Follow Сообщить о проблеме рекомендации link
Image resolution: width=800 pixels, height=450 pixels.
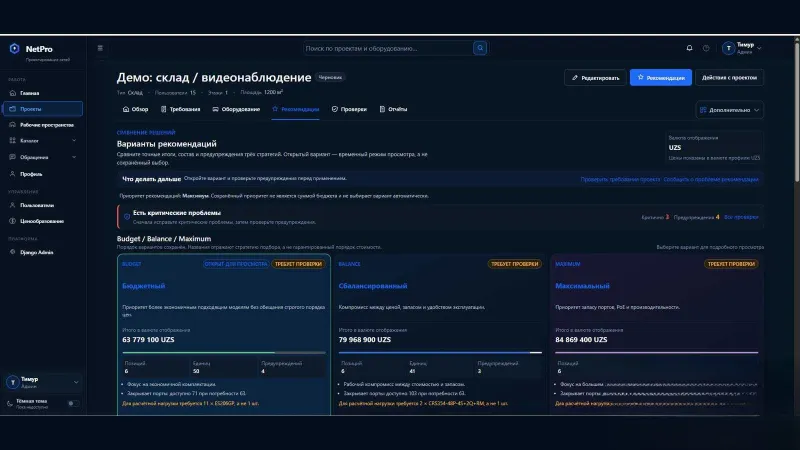(711, 180)
